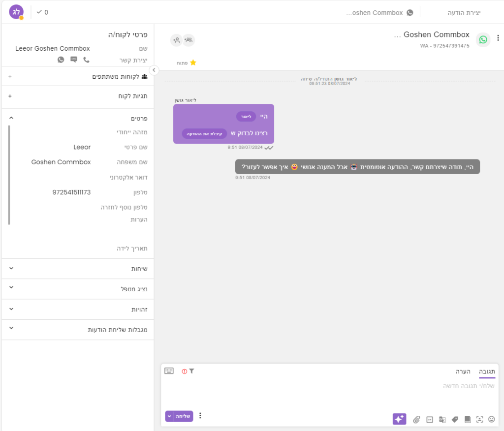Click into the new reply text field
The height and width of the screenshot is (431, 504).
330,386
